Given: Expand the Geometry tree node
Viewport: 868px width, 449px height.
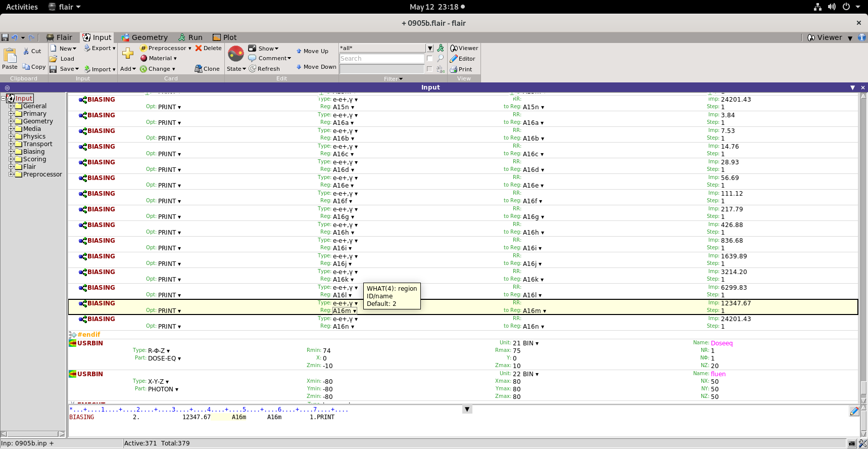Looking at the screenshot, I should point(11,121).
